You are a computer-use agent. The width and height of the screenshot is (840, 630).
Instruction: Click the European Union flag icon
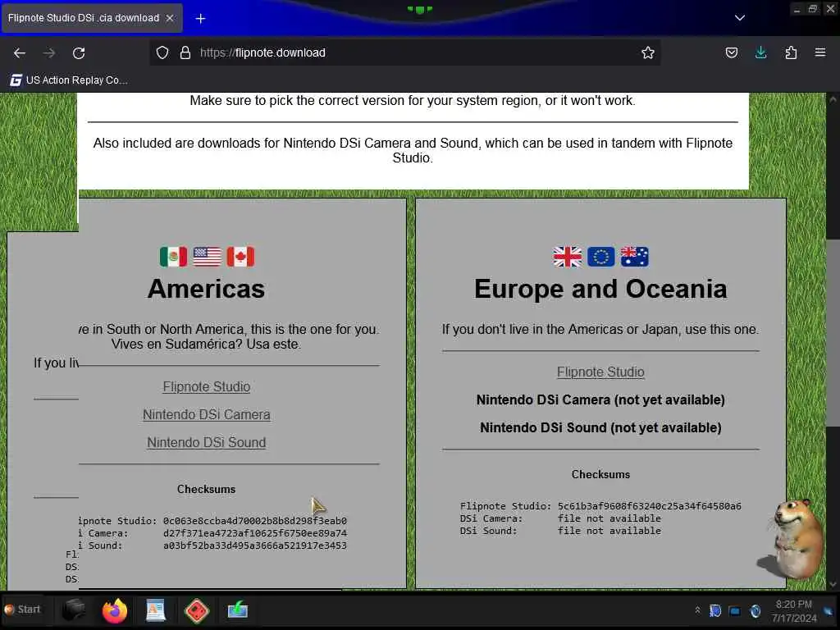[x=600, y=257]
